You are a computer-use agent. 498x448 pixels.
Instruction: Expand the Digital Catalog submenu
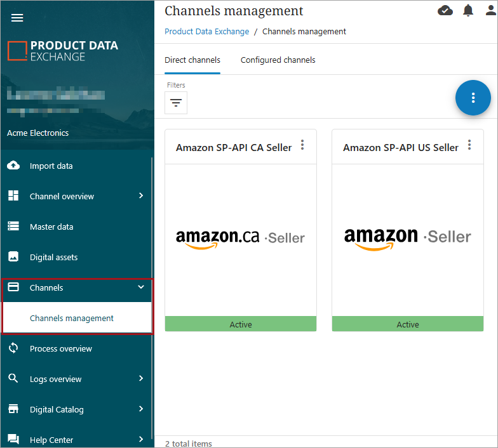coord(141,409)
